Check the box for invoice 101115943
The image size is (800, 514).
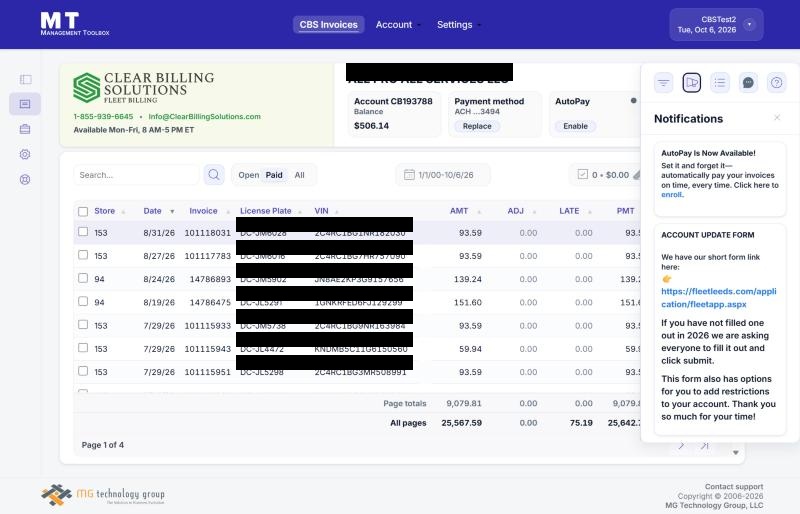(x=83, y=348)
